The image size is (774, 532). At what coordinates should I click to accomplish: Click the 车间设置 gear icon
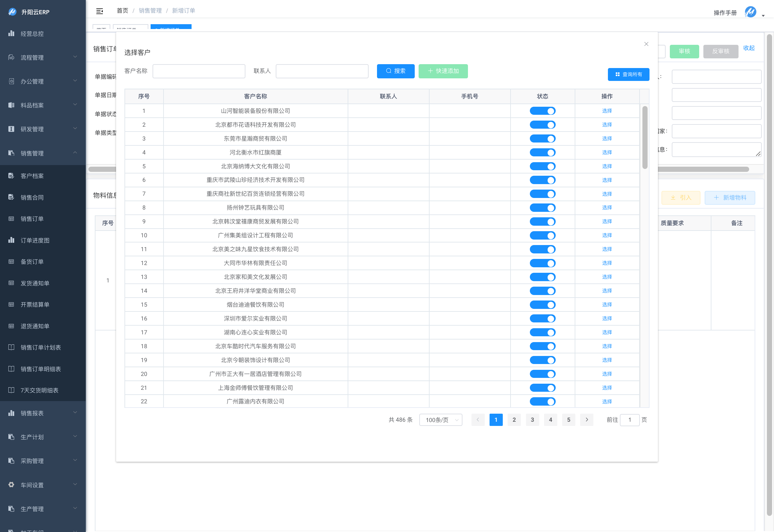pos(11,485)
